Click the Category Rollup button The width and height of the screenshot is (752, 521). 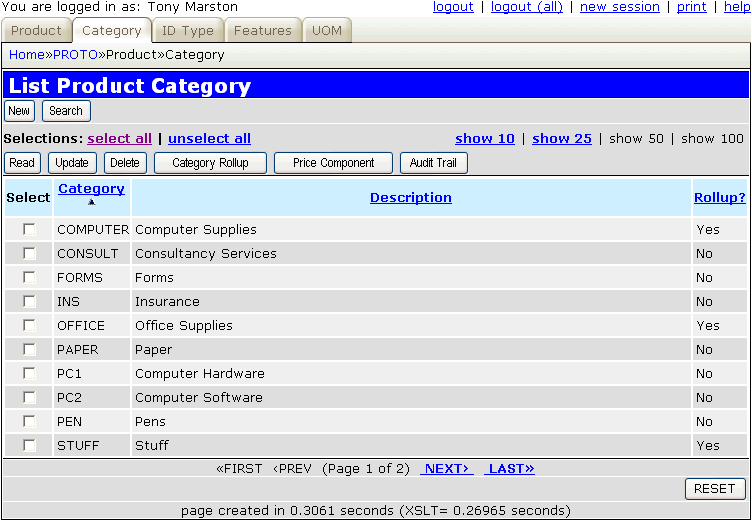tap(210, 163)
